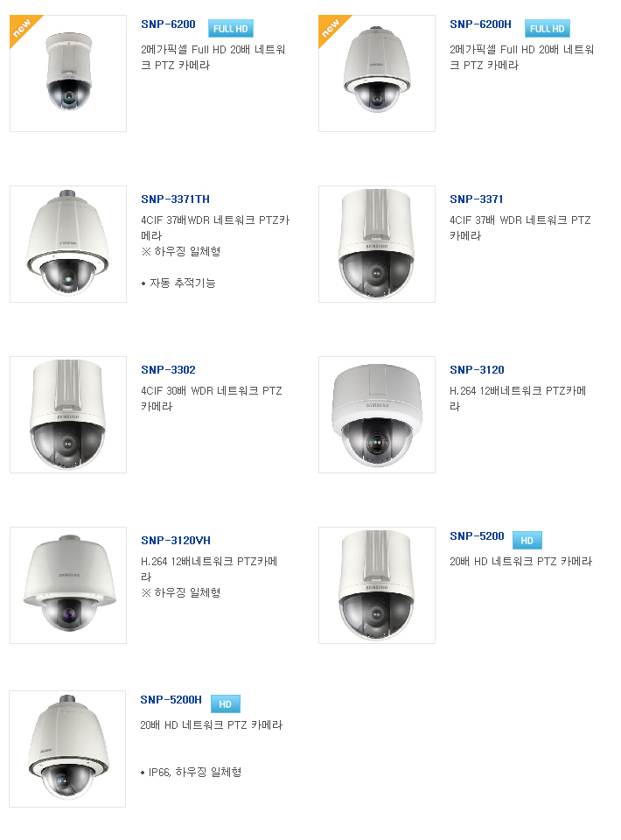Open the SNP-6200H product link
This screenshot has width=621, height=840.
480,24
